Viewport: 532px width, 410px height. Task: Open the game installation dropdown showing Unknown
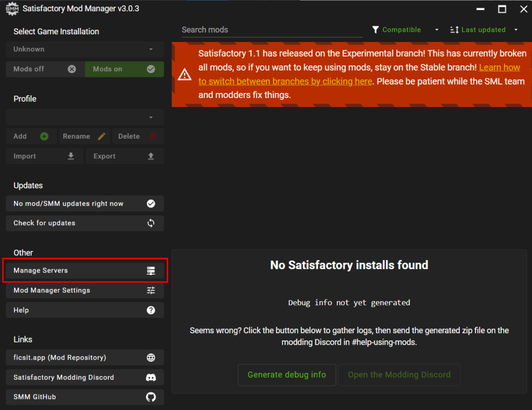[x=85, y=49]
